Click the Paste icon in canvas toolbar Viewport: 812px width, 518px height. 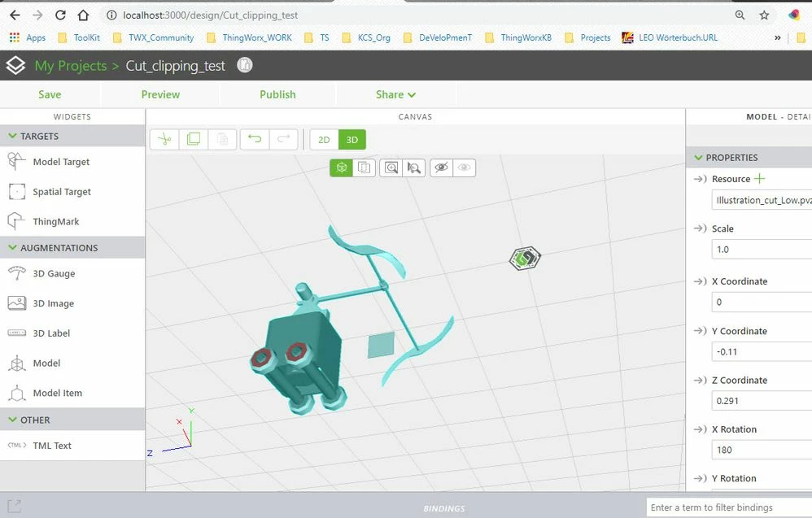(x=223, y=139)
